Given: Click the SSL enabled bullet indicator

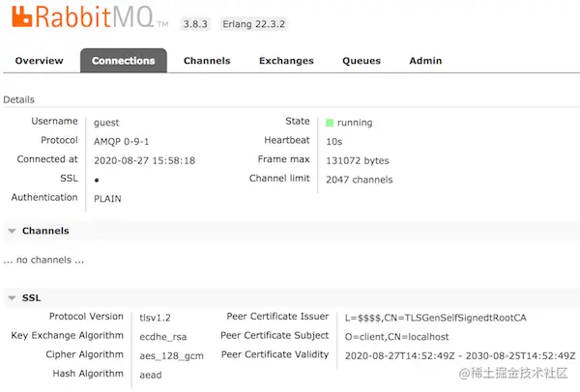Looking at the screenshot, I should [x=97, y=181].
